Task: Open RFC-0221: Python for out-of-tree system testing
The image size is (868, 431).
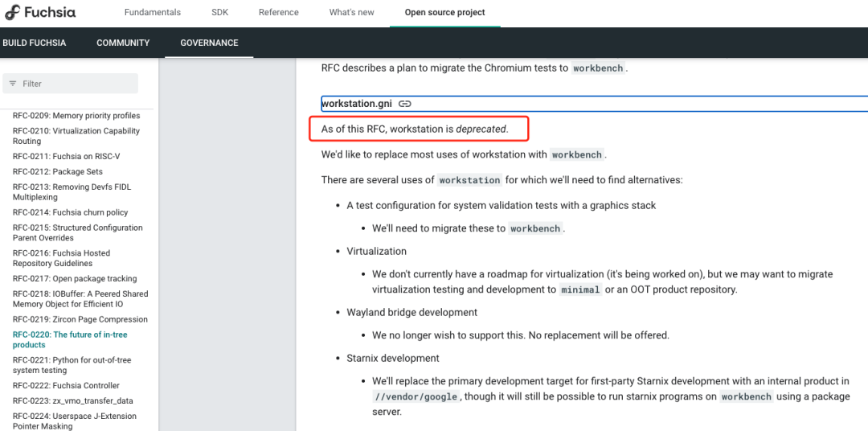Action: click(72, 365)
